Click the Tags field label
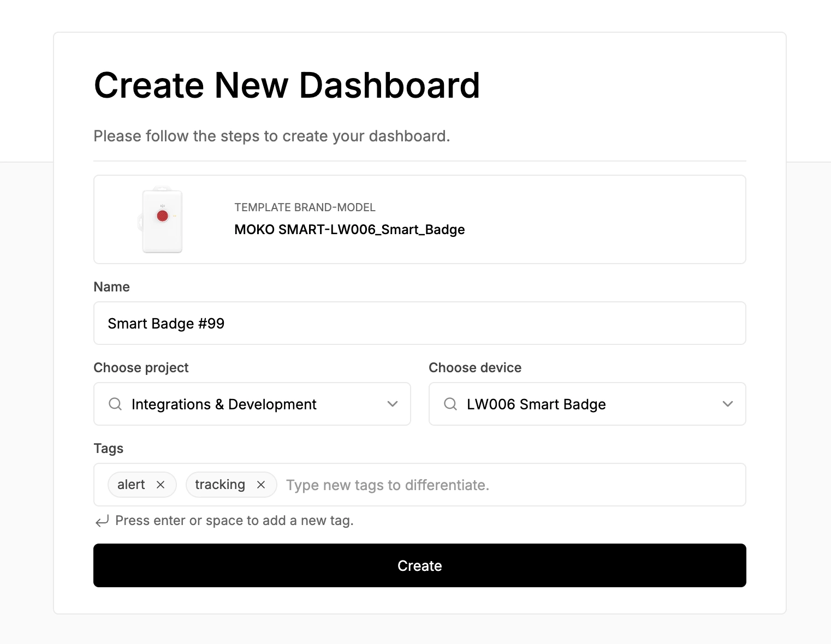The image size is (831, 644). coord(108,449)
